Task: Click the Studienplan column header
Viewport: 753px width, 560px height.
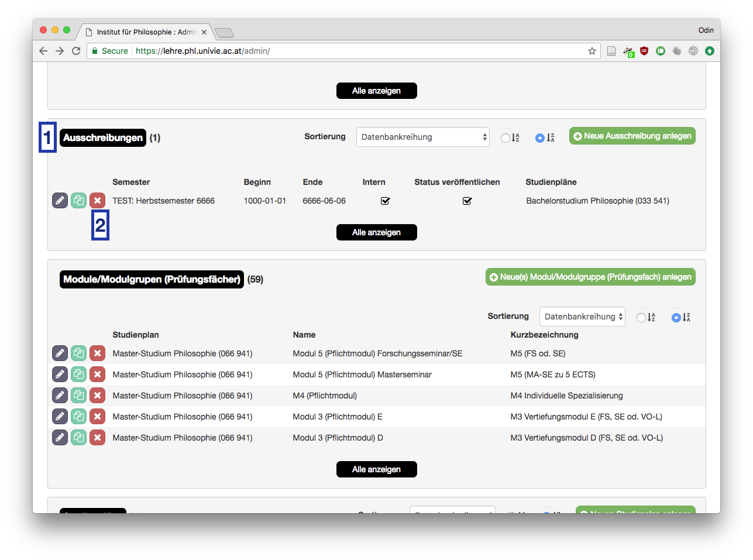Action: [136, 335]
